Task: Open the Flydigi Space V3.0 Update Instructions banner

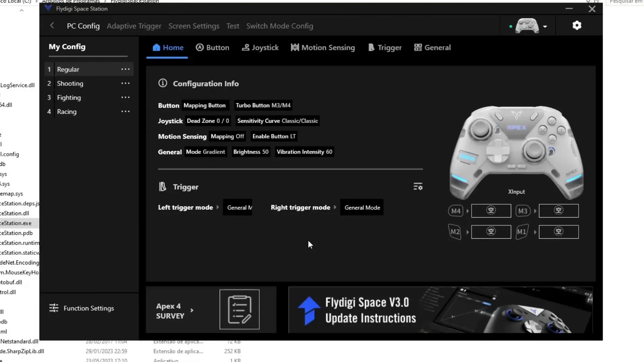Action: pos(440,310)
